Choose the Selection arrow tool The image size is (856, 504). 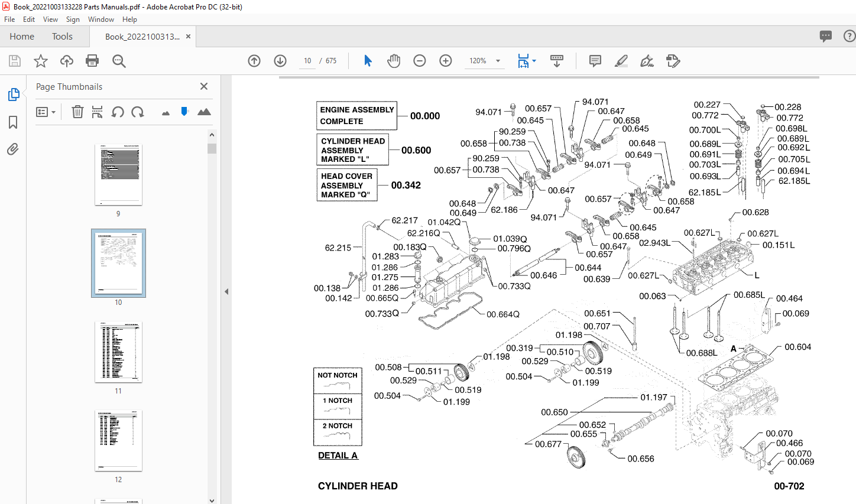(x=368, y=61)
